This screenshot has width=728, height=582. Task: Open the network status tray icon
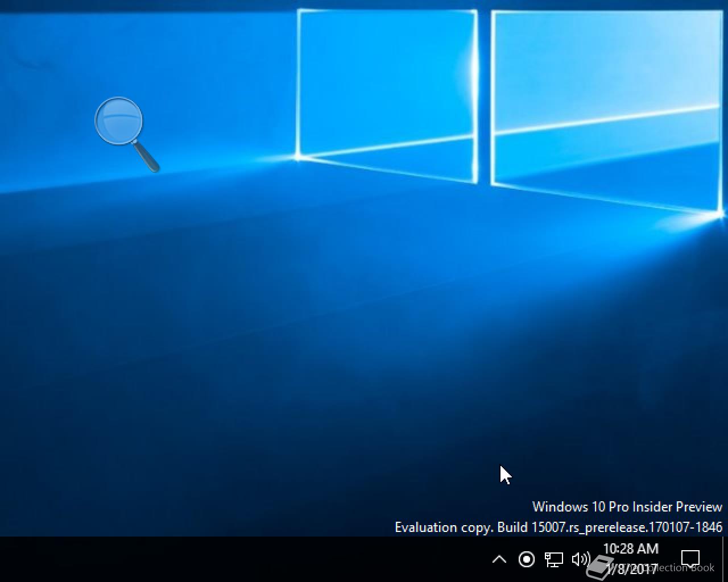pos(553,559)
